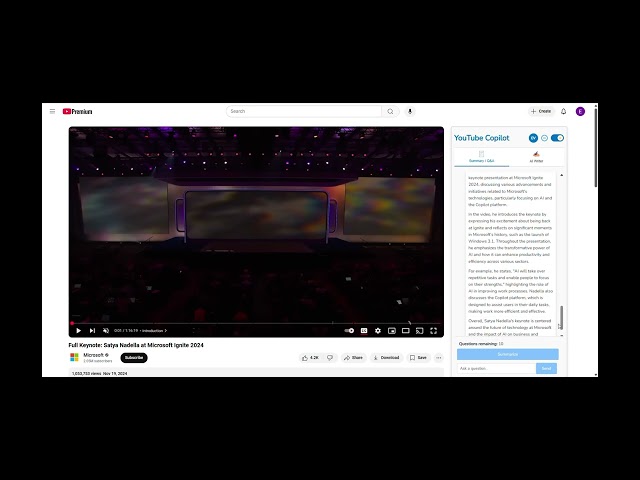Download the keynote video
Screen dimensions: 640x480
(386, 358)
